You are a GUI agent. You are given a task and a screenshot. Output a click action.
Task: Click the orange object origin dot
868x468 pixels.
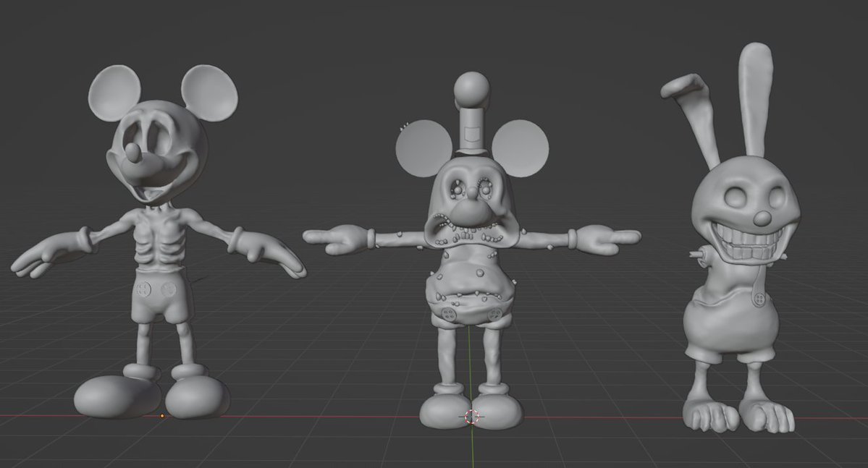click(x=162, y=415)
